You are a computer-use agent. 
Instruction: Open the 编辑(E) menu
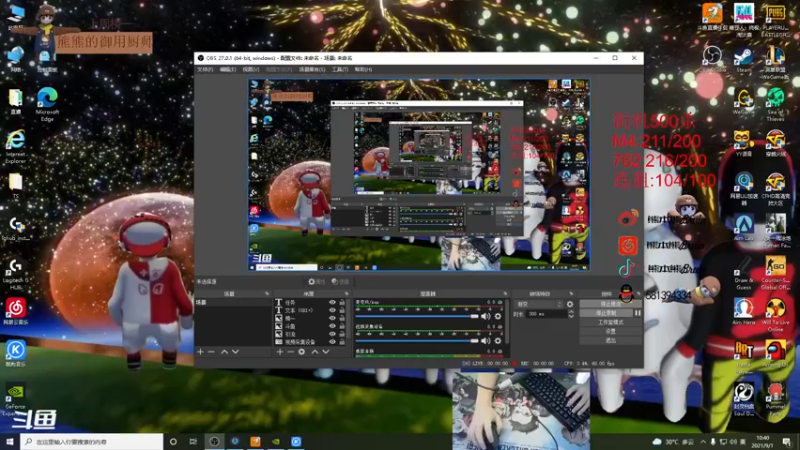coord(228,69)
